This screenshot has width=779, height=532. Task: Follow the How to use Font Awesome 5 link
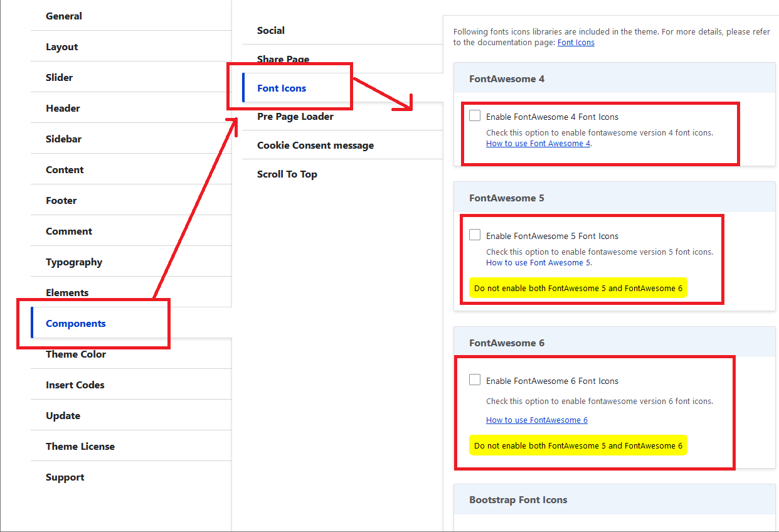coord(538,262)
